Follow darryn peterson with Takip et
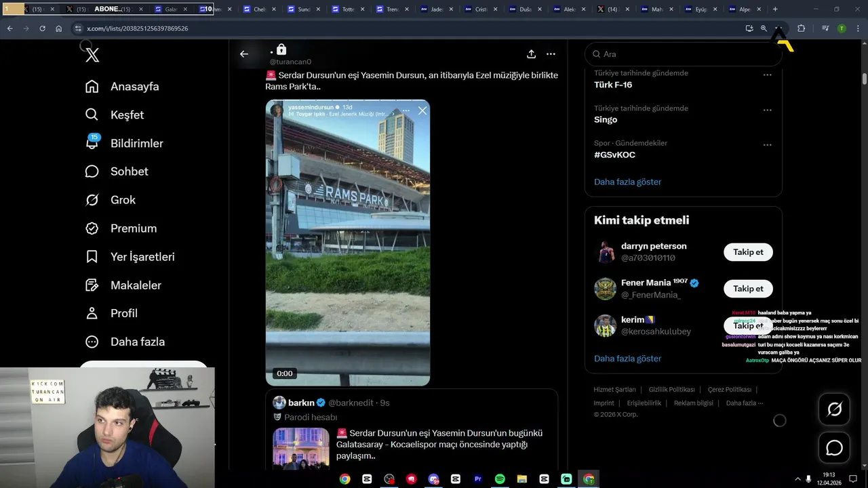The height and width of the screenshot is (488, 868). [x=748, y=252]
